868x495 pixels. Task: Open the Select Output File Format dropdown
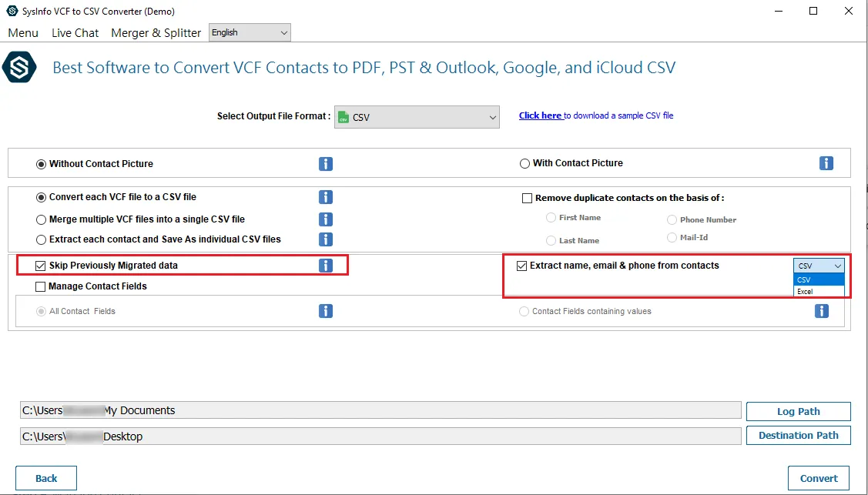pos(417,118)
